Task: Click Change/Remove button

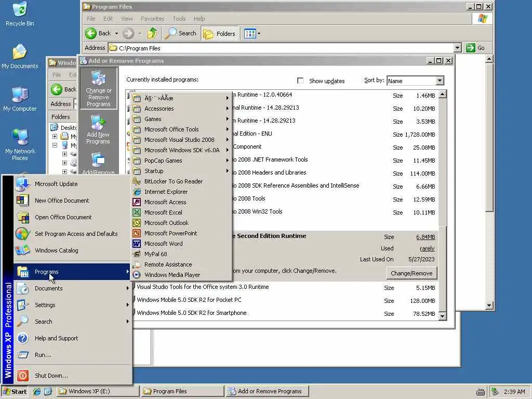Action: 411,273
